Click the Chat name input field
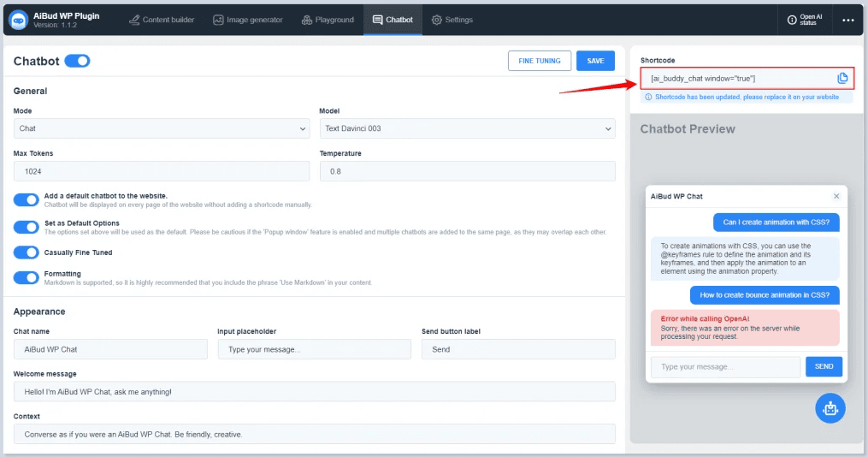The height and width of the screenshot is (457, 868). click(x=110, y=349)
